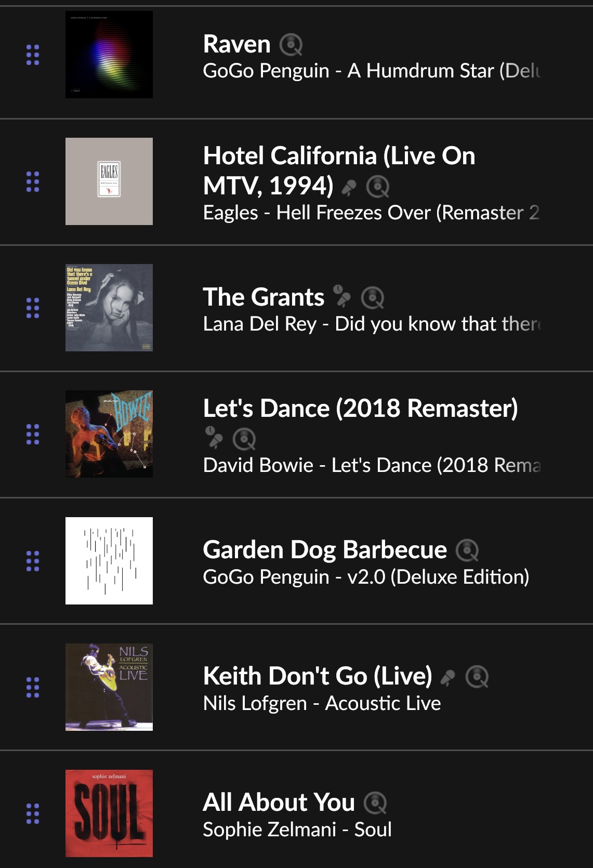This screenshot has width=593, height=868.
Task: Open the Eagles Hell Freezes Over album cover
Action: (x=109, y=181)
